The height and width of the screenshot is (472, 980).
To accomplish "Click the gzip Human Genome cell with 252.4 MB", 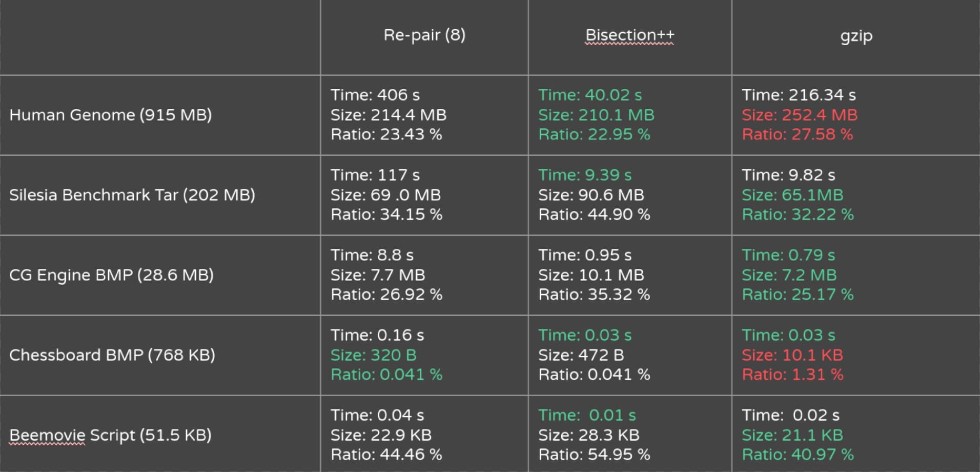I will [x=856, y=115].
